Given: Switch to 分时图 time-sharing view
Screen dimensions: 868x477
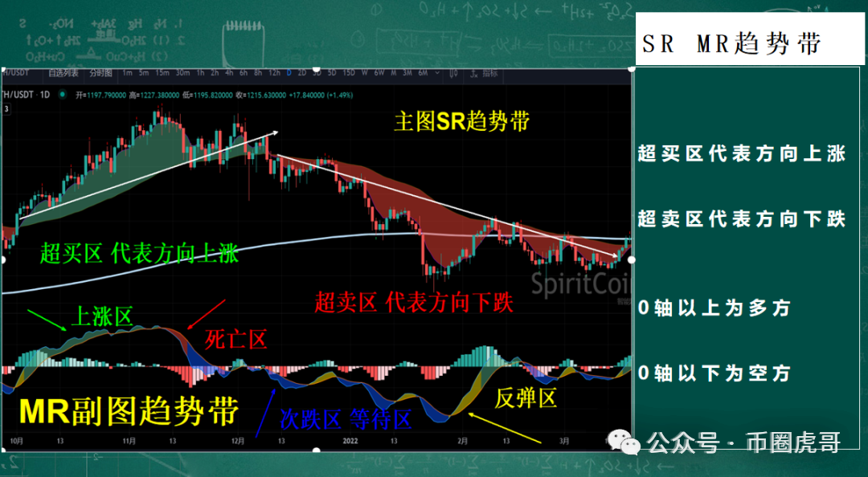Looking at the screenshot, I should 101,73.
